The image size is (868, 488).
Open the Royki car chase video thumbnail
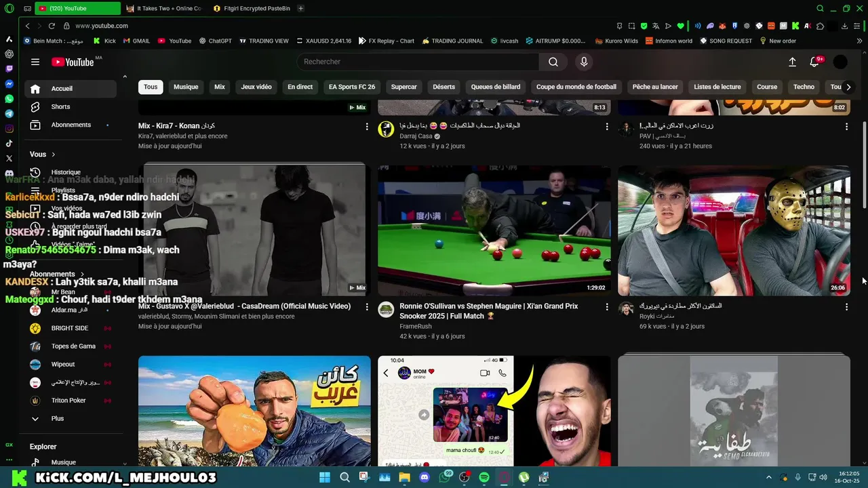pos(734,230)
